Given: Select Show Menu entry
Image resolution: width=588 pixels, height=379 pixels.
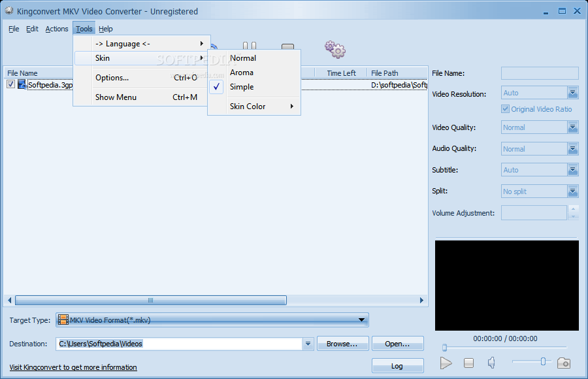Looking at the screenshot, I should (142, 97).
